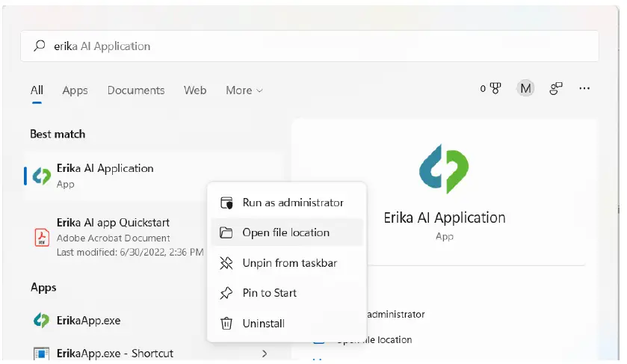Click the search box with erika AI Application
The width and height of the screenshot is (627, 364).
tap(309, 46)
